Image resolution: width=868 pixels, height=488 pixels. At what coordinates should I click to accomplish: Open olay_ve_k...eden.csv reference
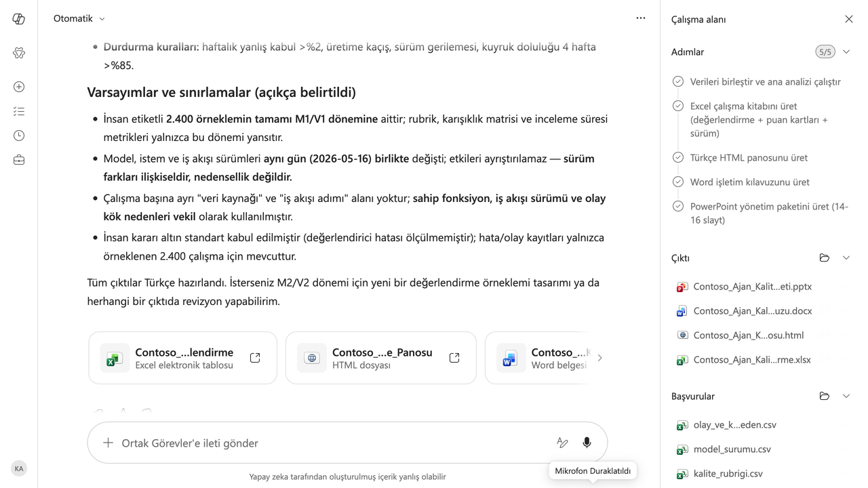735,425
